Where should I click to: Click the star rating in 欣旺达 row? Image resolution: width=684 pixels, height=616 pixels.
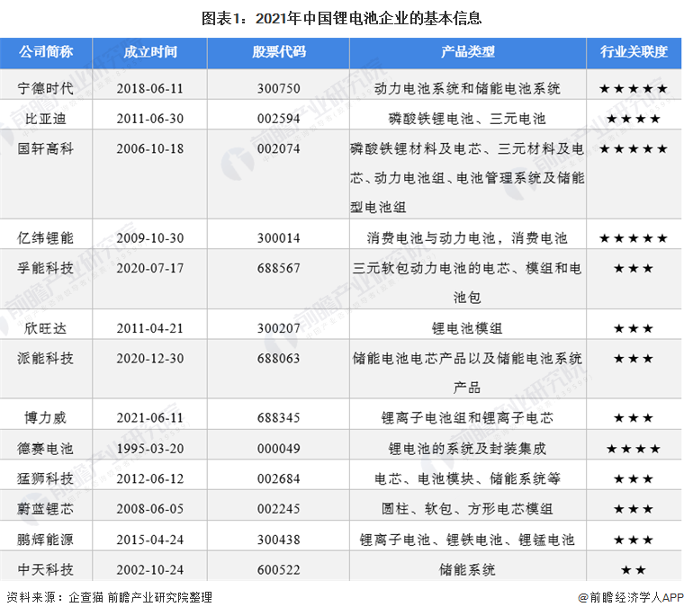click(x=634, y=328)
